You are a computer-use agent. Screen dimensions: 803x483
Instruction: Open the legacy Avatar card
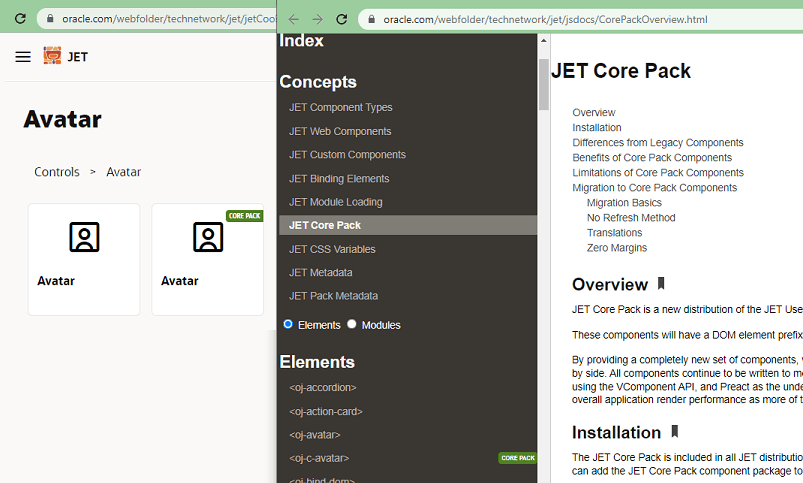point(84,259)
